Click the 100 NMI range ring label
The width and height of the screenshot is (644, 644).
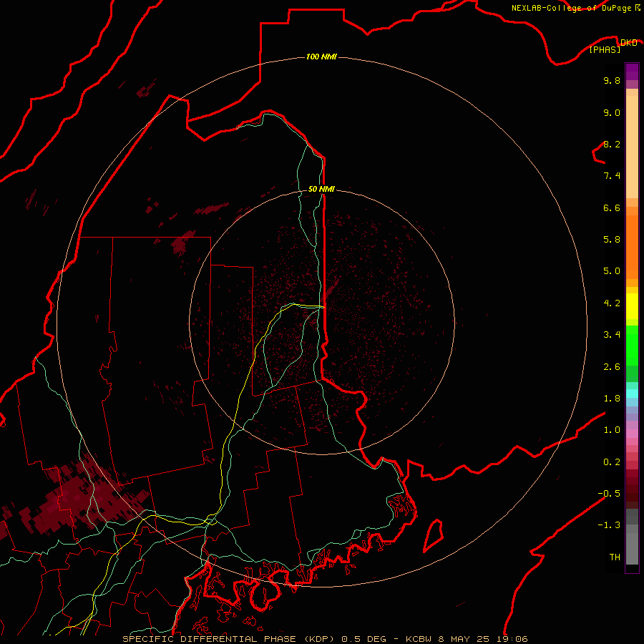tap(321, 57)
